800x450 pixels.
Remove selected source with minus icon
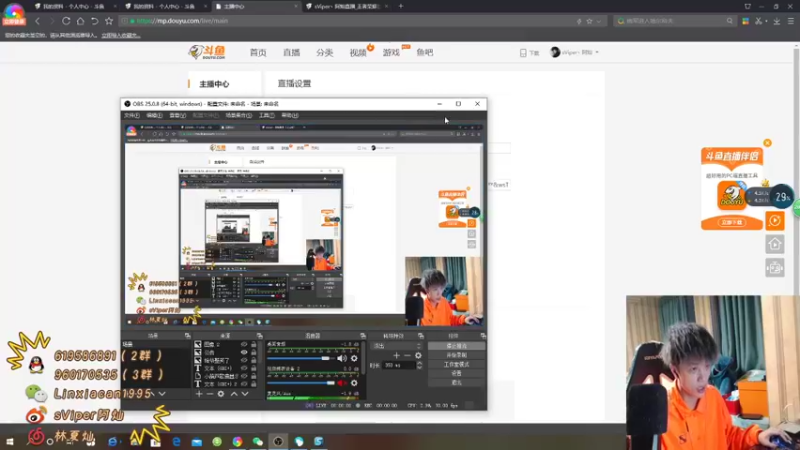click(x=210, y=394)
